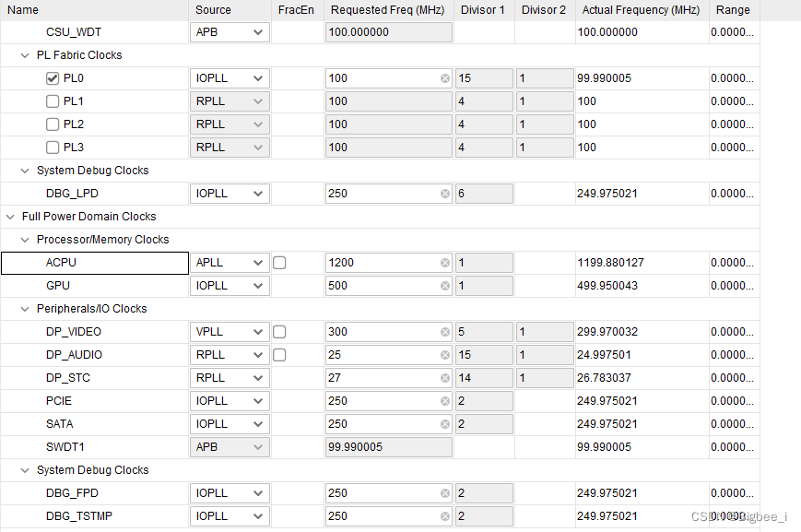Viewport: 801px width, 532px height.
Task: Clear the SATA requested frequency value
Action: point(445,423)
